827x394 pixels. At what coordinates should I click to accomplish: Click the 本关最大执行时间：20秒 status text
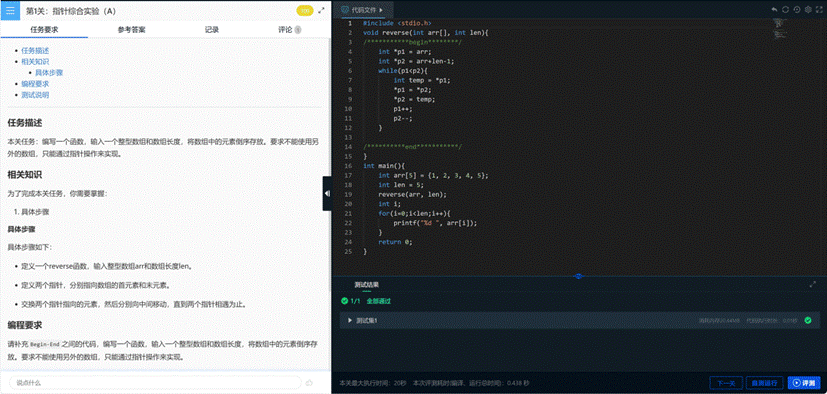(373, 383)
